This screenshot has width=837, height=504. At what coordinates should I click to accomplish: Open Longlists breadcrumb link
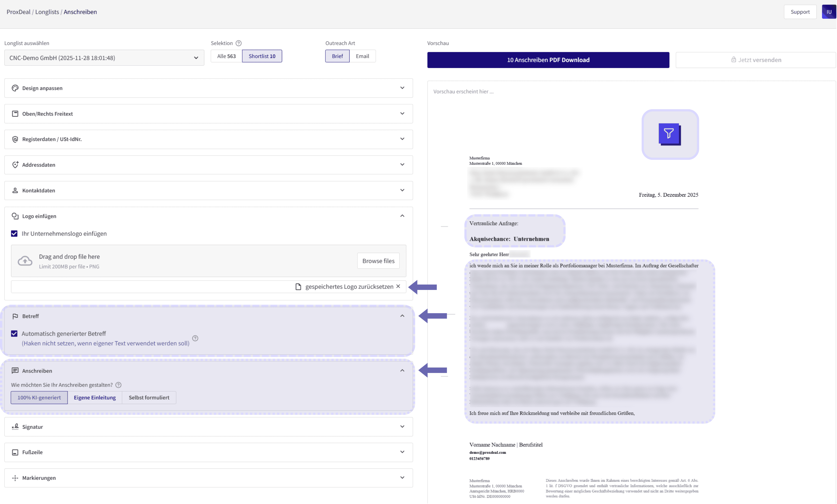tap(47, 12)
